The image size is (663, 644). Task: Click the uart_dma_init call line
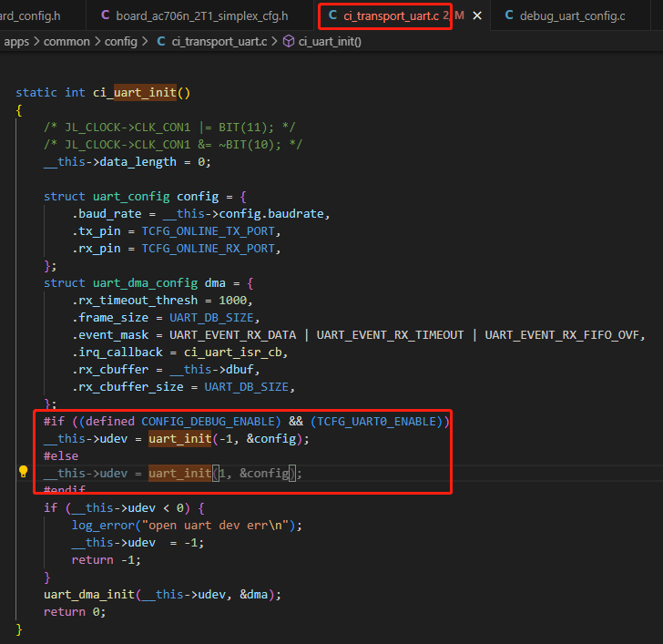click(162, 595)
